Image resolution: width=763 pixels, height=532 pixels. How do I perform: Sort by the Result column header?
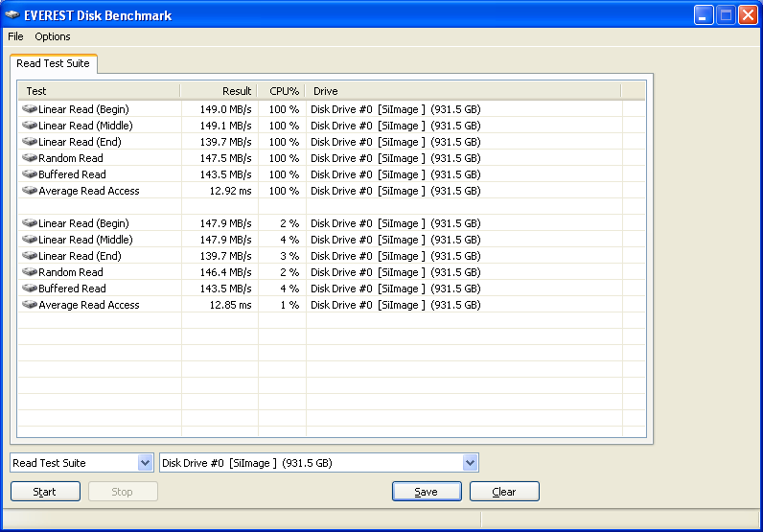tap(220, 91)
